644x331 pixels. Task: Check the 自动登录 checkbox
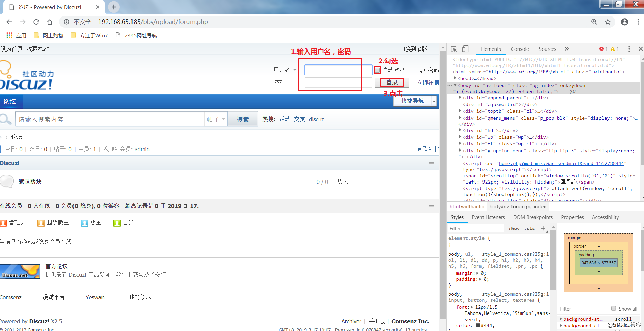click(377, 70)
